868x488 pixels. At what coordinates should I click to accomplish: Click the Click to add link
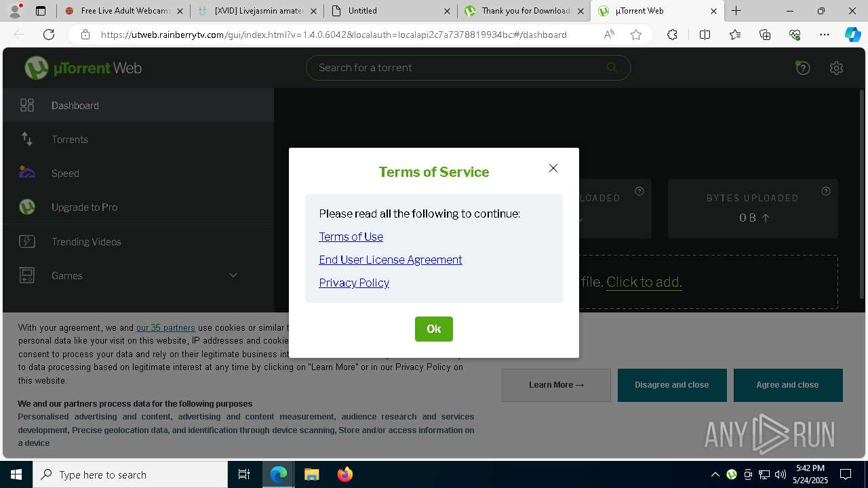tap(644, 282)
